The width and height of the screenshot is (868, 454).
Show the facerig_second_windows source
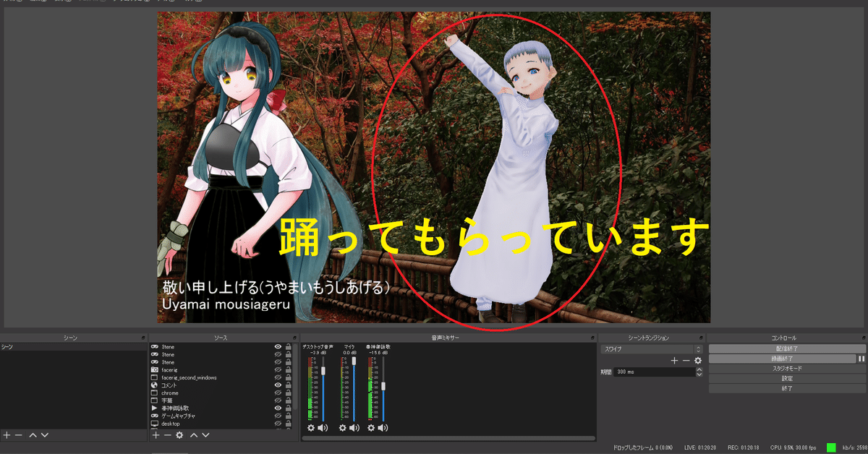278,377
